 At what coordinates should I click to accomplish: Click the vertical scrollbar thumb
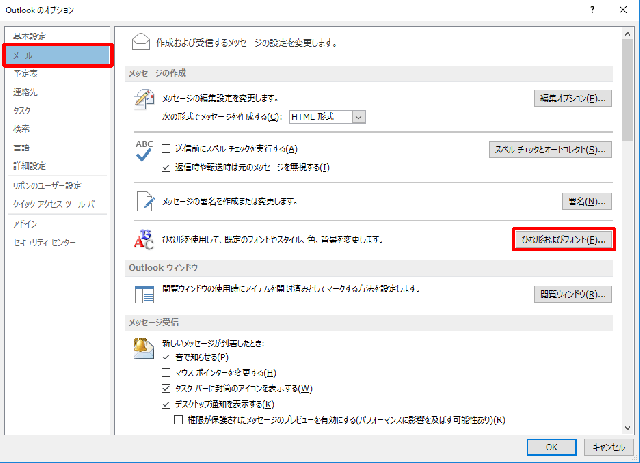(x=627, y=91)
